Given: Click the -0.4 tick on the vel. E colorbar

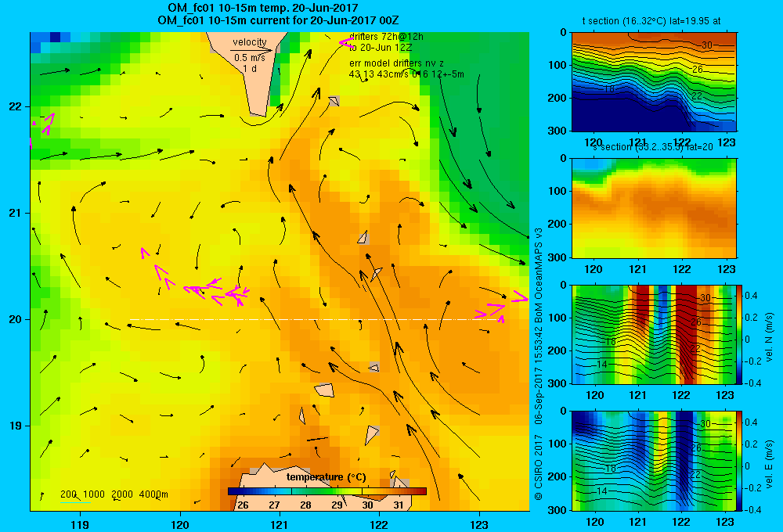Looking at the screenshot, I should 752,510.
